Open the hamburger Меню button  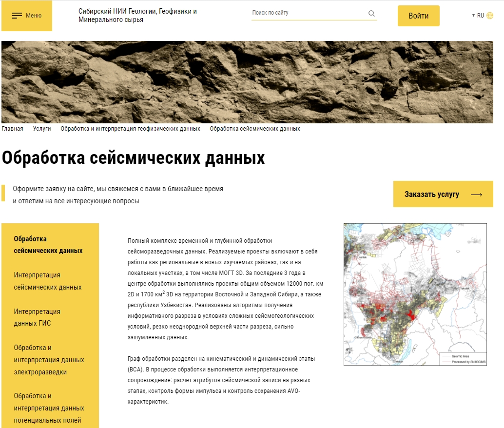(x=27, y=16)
